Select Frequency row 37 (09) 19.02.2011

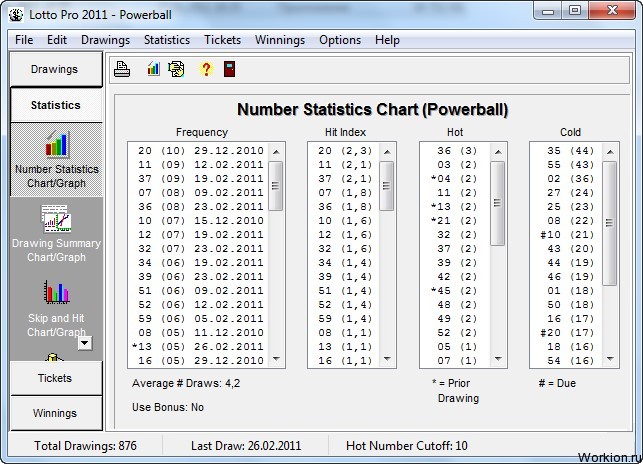pyautogui.click(x=199, y=178)
